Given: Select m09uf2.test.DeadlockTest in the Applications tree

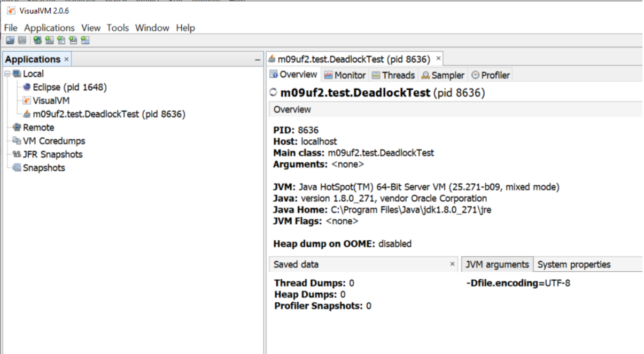Looking at the screenshot, I should coord(109,114).
